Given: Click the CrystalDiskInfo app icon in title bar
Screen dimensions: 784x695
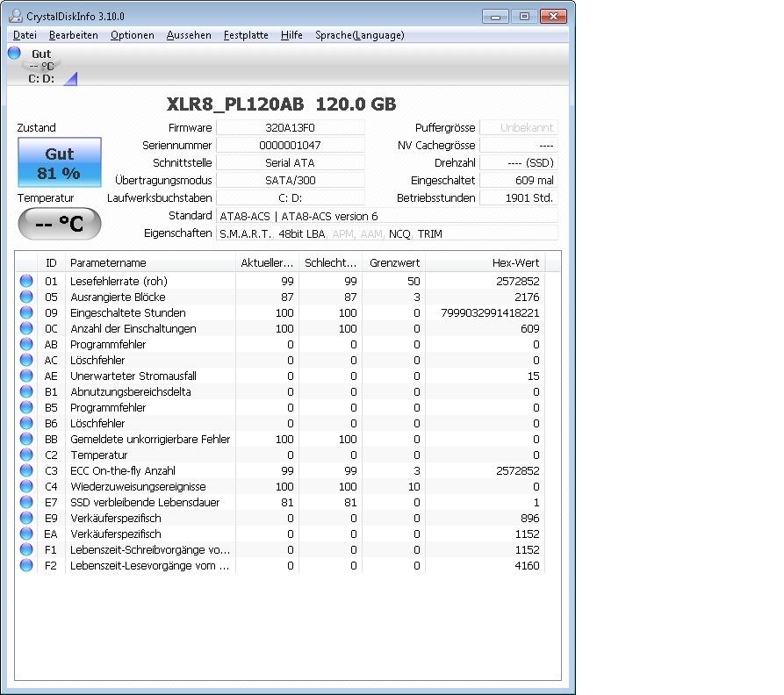Looking at the screenshot, I should [16, 16].
